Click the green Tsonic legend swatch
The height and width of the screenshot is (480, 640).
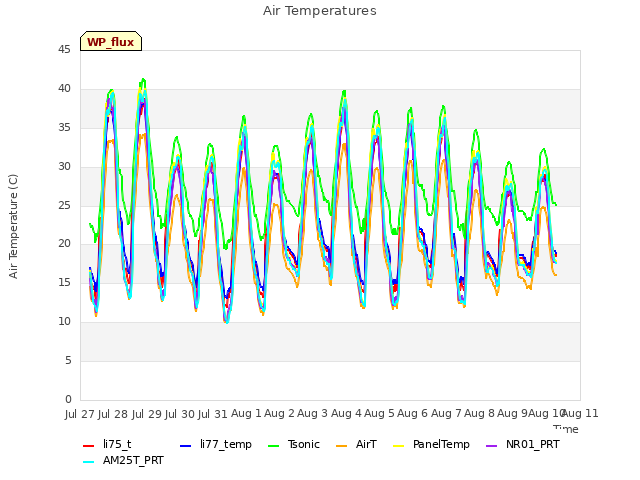[x=273, y=446]
